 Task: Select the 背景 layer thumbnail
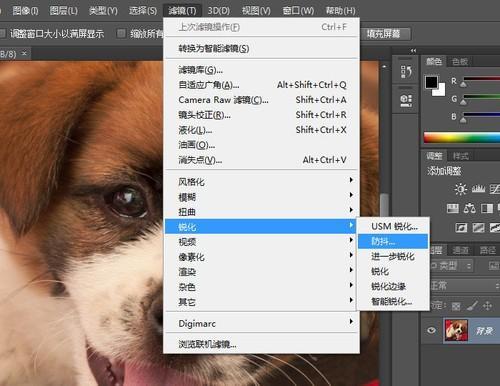point(456,330)
